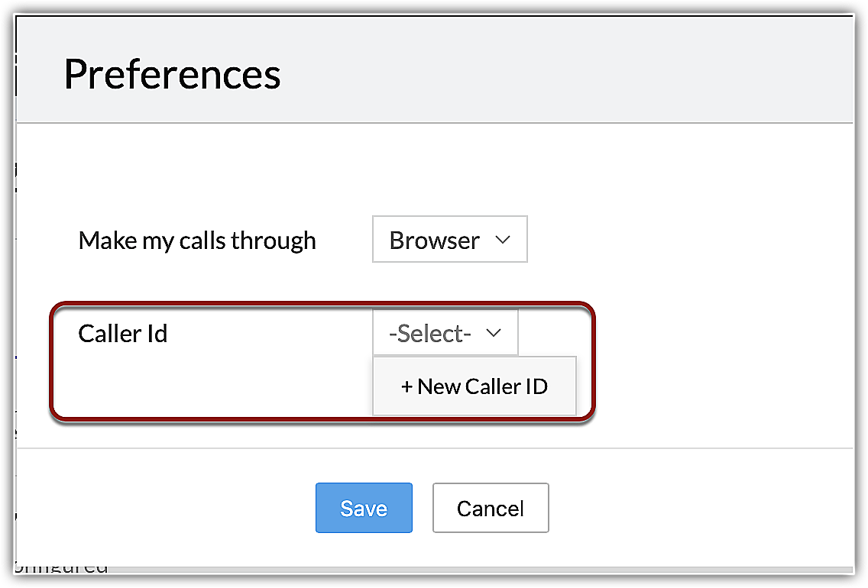The height and width of the screenshot is (588, 868).
Task: Click the empty area right of Browser dropdown
Action: tap(672, 241)
